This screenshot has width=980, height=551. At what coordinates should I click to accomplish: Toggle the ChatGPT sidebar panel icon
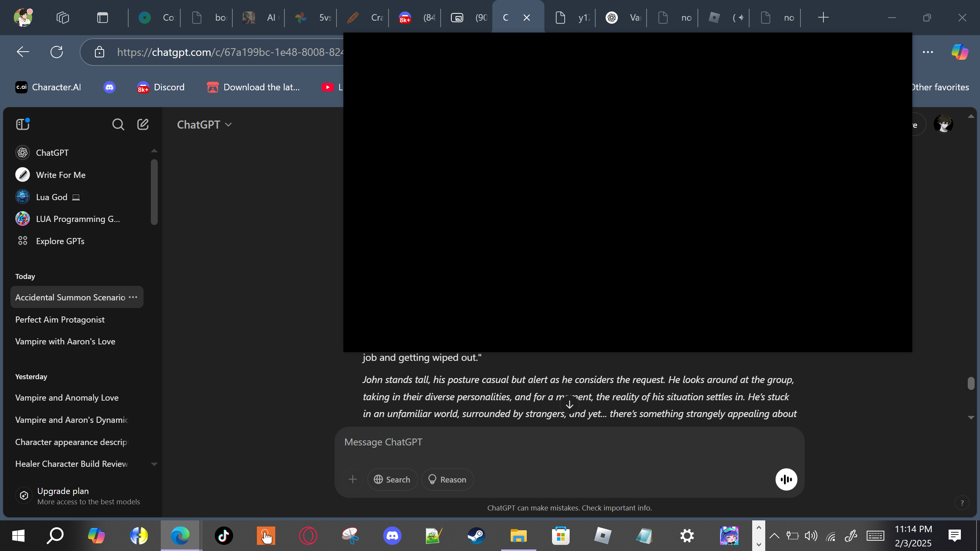(23, 124)
